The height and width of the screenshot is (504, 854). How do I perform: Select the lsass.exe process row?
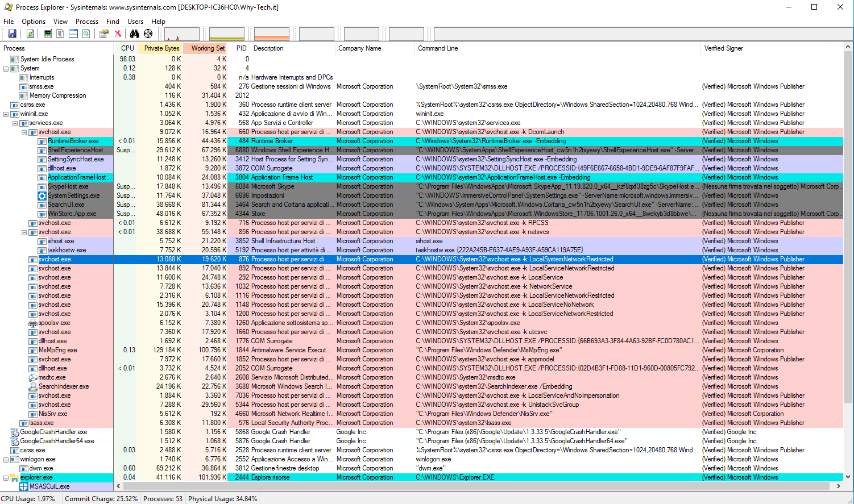tap(422, 423)
